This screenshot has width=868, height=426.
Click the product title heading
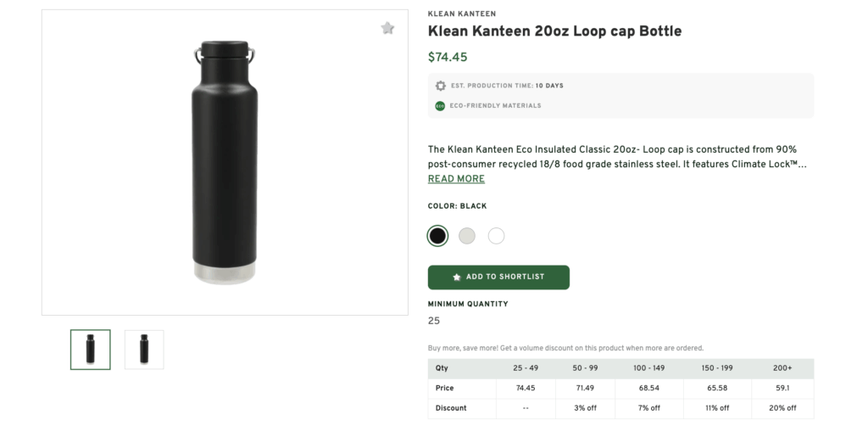point(554,31)
